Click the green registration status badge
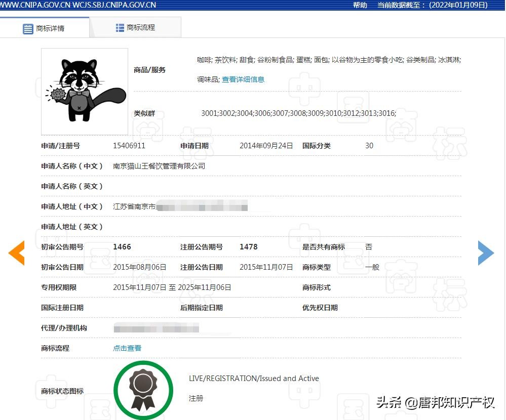 pyautogui.click(x=143, y=389)
